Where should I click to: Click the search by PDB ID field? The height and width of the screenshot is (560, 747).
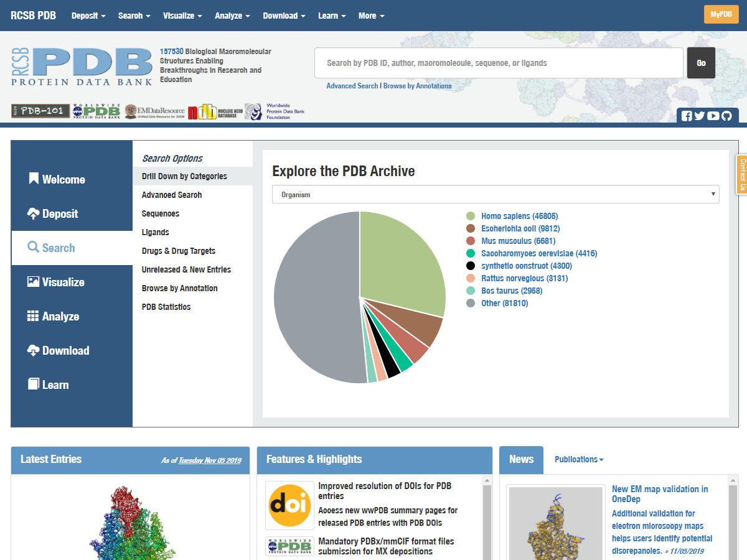pyautogui.click(x=498, y=63)
